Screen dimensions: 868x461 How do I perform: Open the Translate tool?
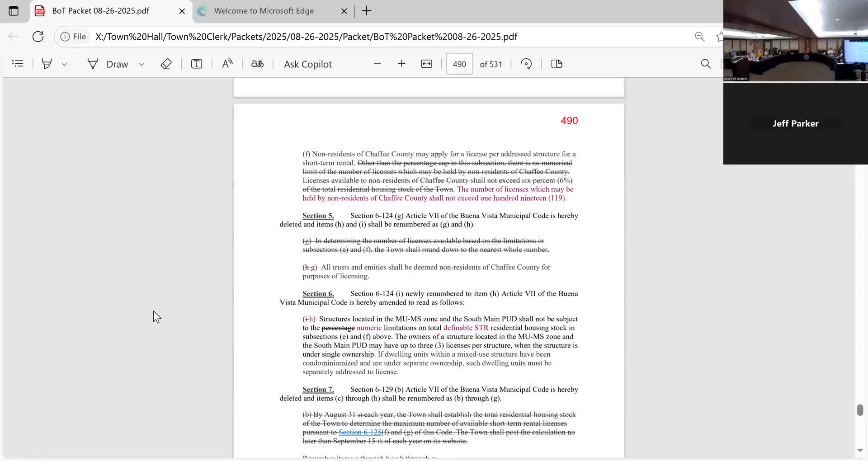(258, 64)
